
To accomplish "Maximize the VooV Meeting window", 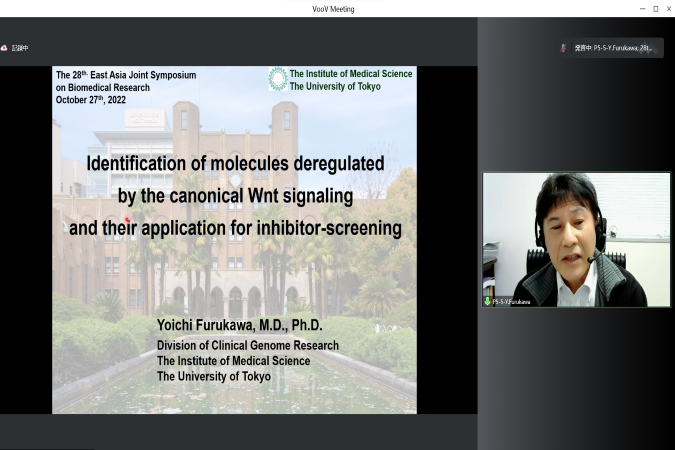I will (x=656, y=9).
